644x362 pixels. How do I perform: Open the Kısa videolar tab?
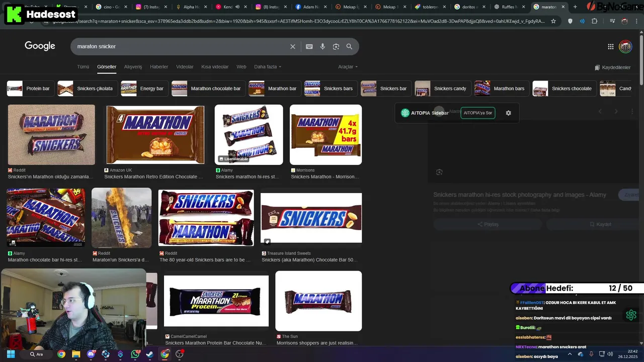215,67
